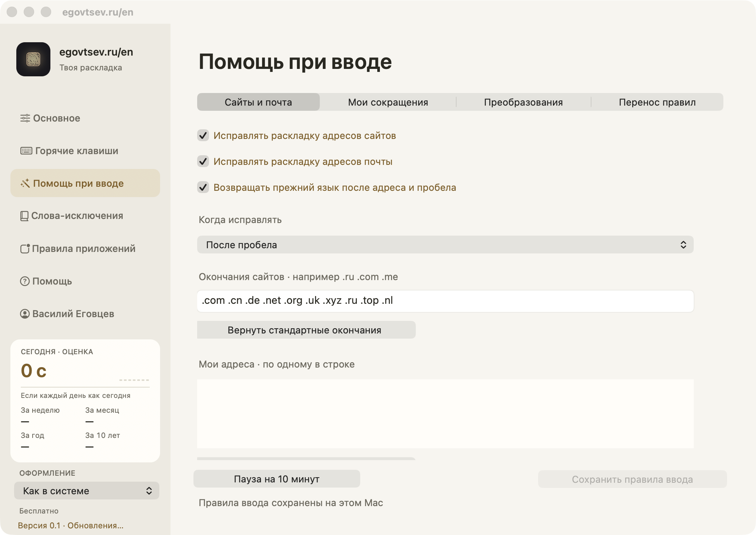
Task: Open the Помощь sidebar item
Action: 85,281
